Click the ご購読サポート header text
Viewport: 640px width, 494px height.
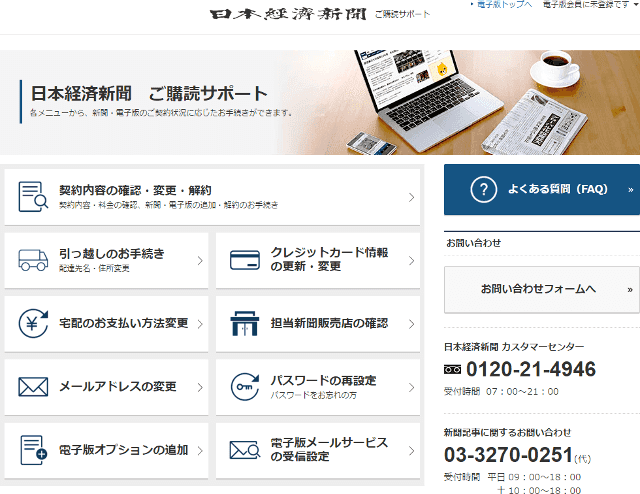click(x=402, y=15)
